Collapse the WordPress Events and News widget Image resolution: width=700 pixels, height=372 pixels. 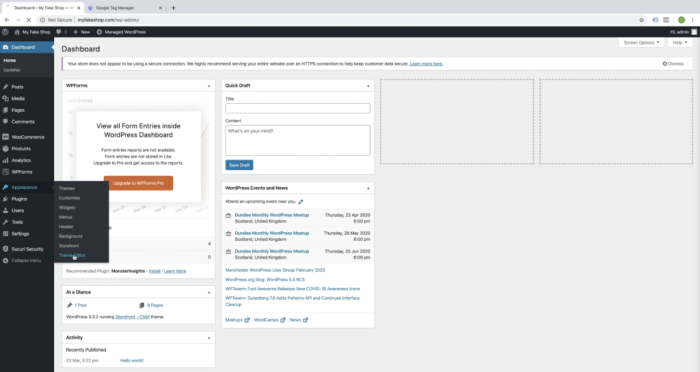click(368, 188)
